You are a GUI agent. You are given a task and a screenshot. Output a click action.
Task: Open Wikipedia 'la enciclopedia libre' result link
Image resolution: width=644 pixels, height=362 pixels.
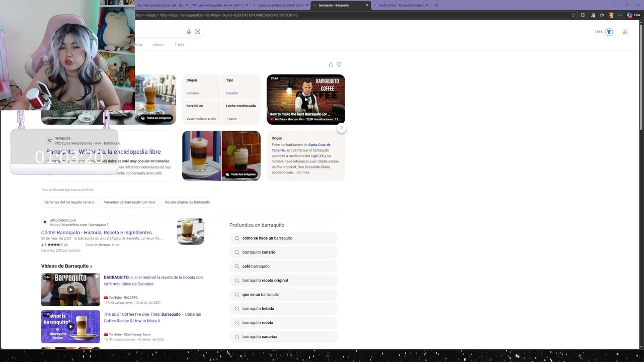coord(104,152)
